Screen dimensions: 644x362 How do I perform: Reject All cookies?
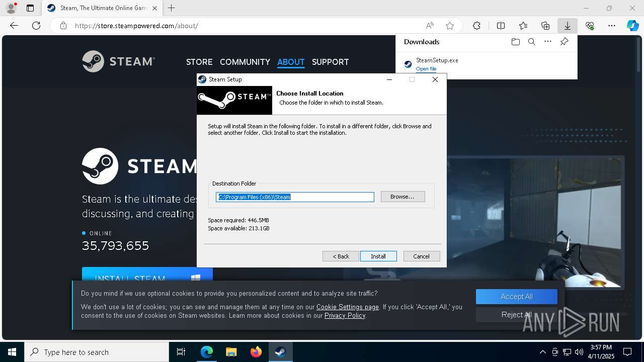point(517,315)
